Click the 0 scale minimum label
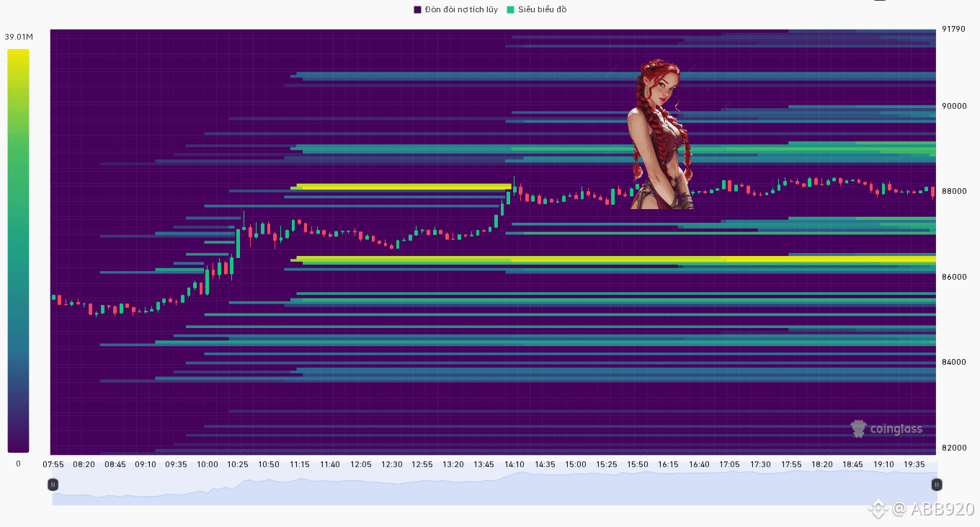The image size is (980, 527). click(18, 464)
